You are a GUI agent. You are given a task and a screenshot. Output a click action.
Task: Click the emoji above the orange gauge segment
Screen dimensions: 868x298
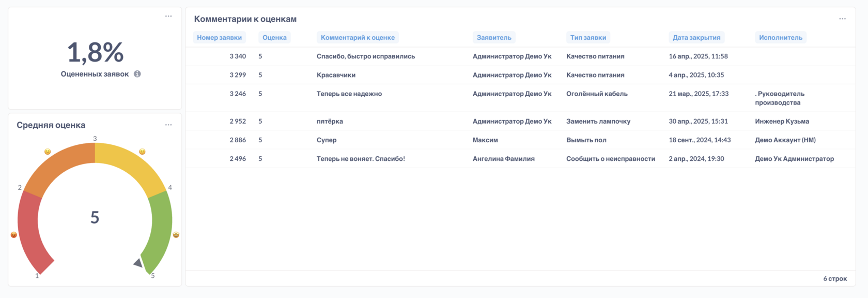coord(48,152)
